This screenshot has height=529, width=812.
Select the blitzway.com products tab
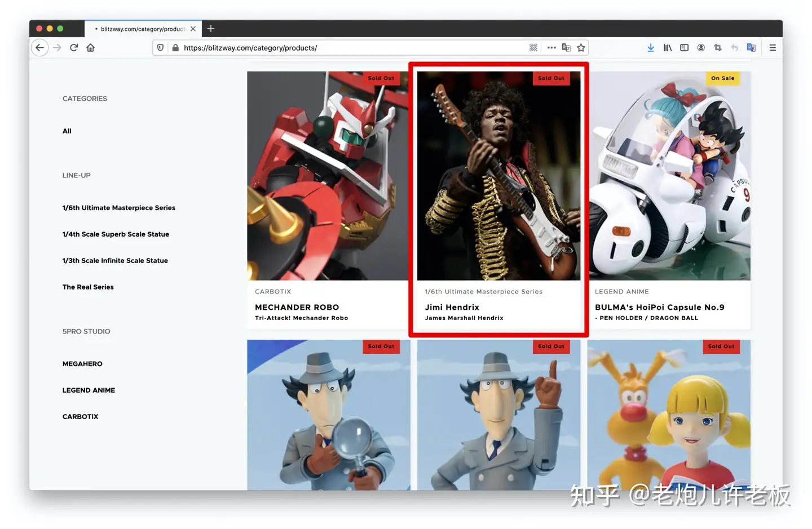point(143,29)
